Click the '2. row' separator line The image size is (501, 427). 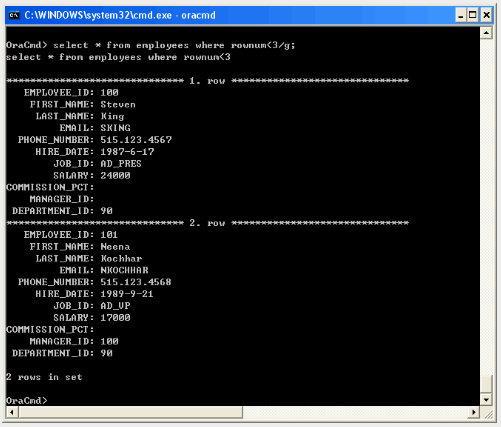[207, 223]
